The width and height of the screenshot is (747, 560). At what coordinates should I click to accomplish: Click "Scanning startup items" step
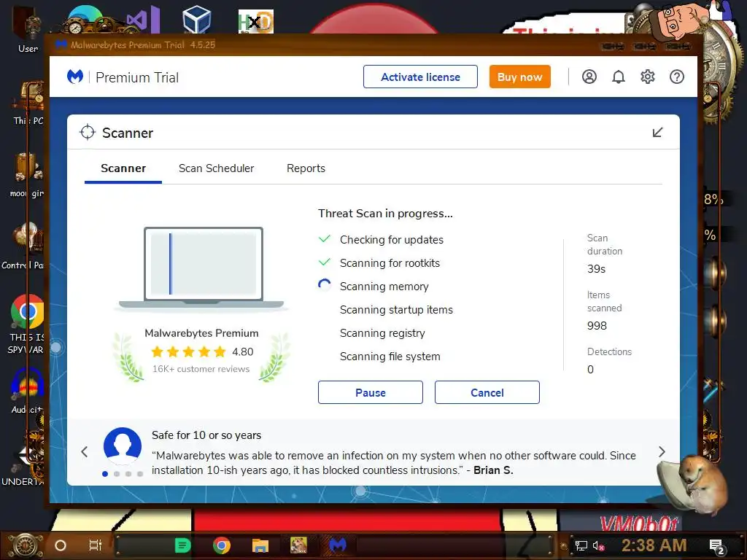coord(396,310)
